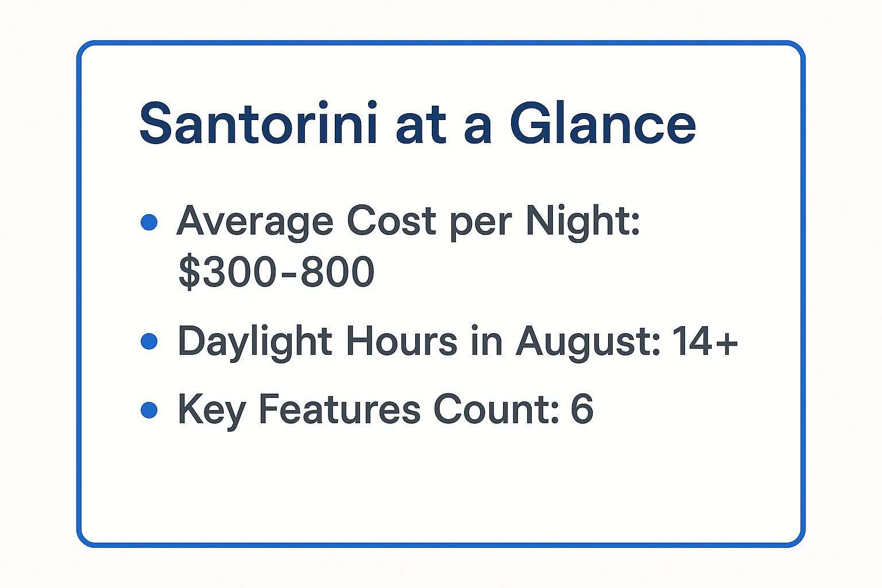Screen dimensions: 882x588
Task: Click the "Average Cost per Night:" label
Action: coord(408,221)
